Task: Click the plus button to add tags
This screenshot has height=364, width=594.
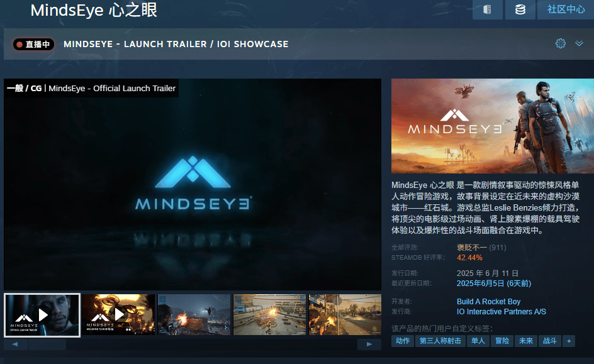Action: point(569,341)
